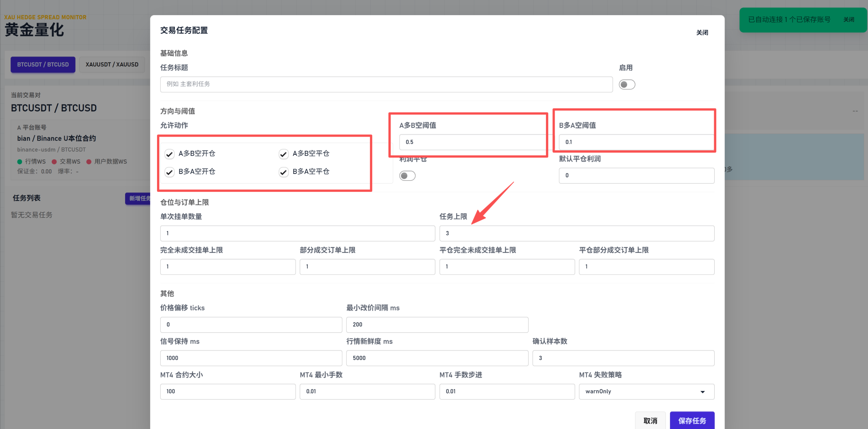The image size is (868, 429).
Task: Uncheck the B多A空平仓 checkbox
Action: tap(283, 172)
